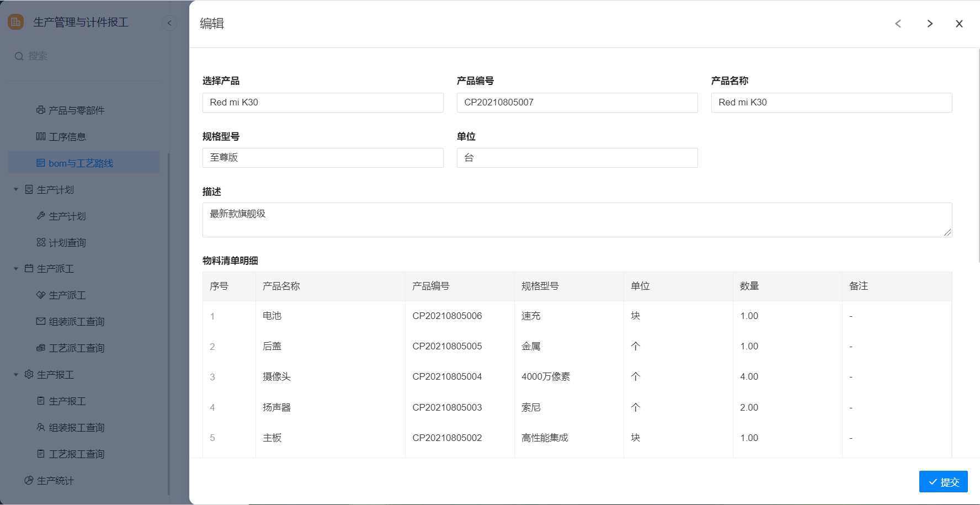Collapse the 生产派工 group arrow

pos(16,269)
